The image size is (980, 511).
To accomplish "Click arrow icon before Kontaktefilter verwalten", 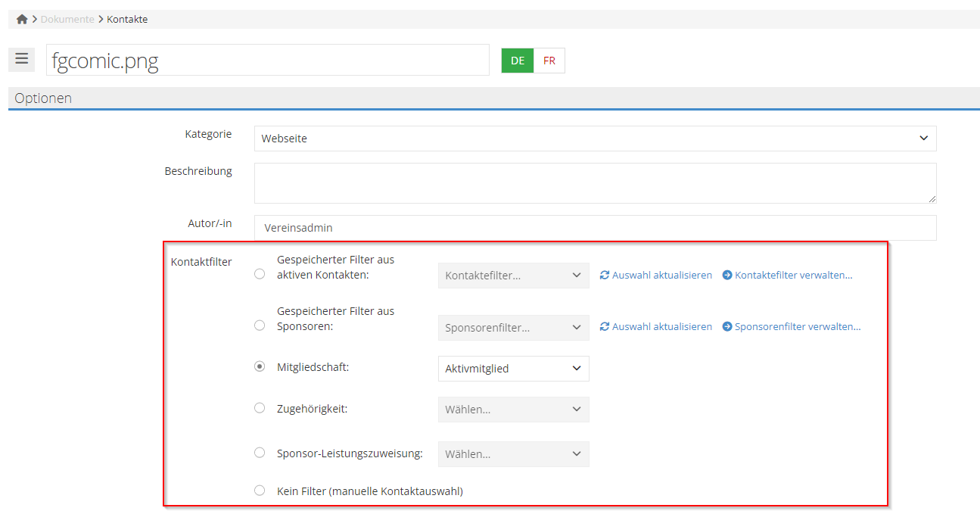I will pyautogui.click(x=727, y=276).
